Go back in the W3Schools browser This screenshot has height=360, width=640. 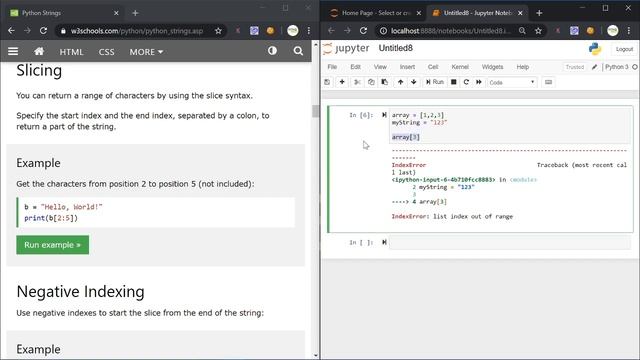(x=11, y=31)
